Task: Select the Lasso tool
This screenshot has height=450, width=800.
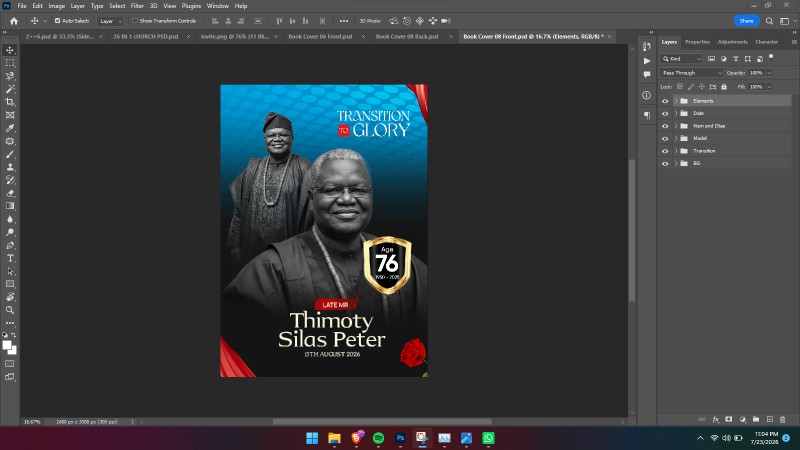Action: coord(10,76)
